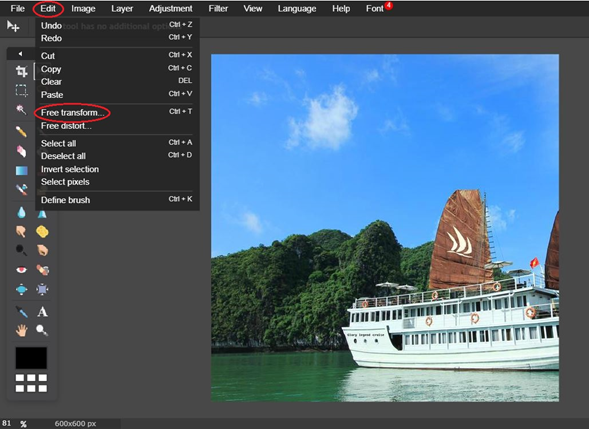This screenshot has width=589, height=429.
Task: Select the Pencil tool
Action: click(21, 131)
